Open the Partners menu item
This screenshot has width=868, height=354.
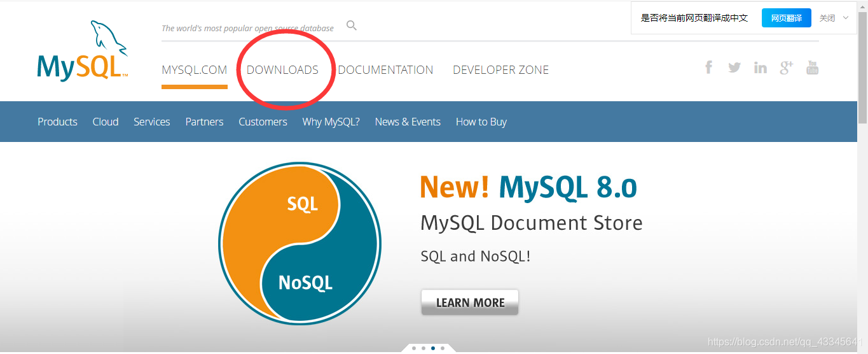[205, 122]
